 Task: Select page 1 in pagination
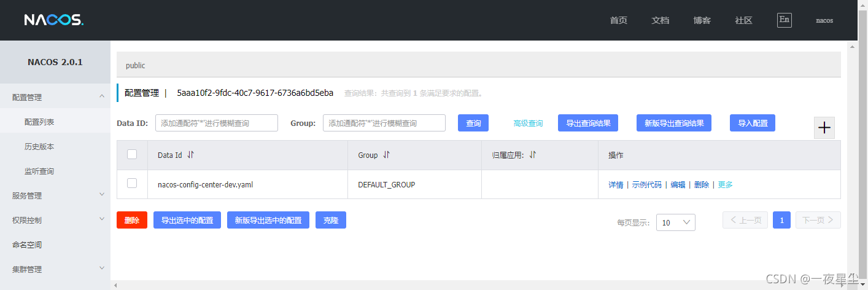(x=781, y=220)
